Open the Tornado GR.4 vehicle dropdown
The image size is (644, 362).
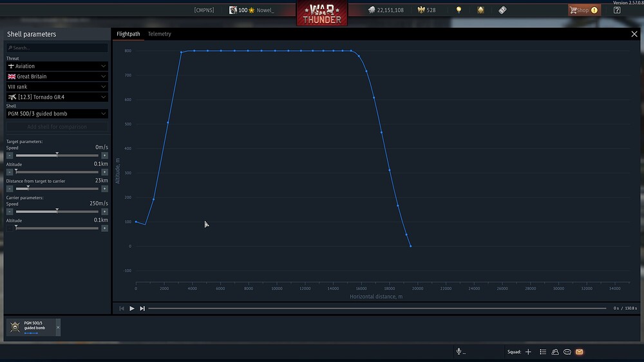pos(57,97)
